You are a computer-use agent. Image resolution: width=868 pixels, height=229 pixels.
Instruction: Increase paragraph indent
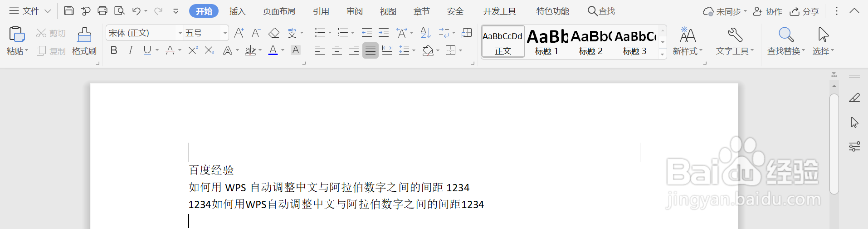(384, 33)
